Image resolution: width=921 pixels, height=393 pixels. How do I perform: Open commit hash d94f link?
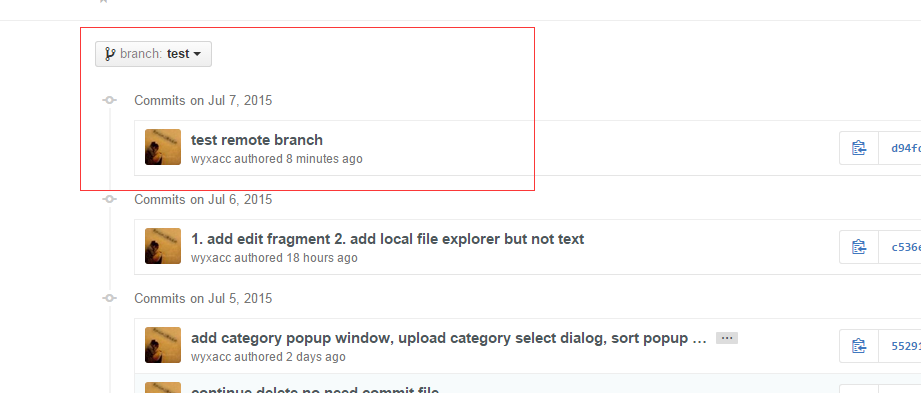point(906,148)
